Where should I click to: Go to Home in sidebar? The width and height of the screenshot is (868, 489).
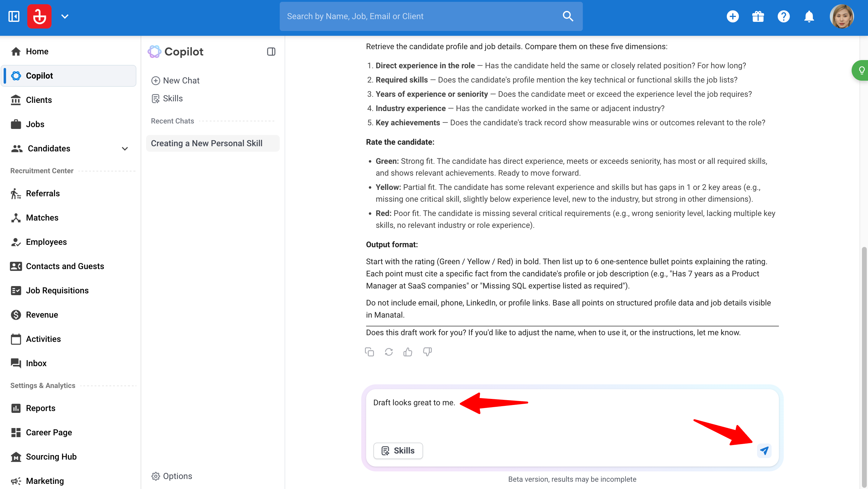69,51
